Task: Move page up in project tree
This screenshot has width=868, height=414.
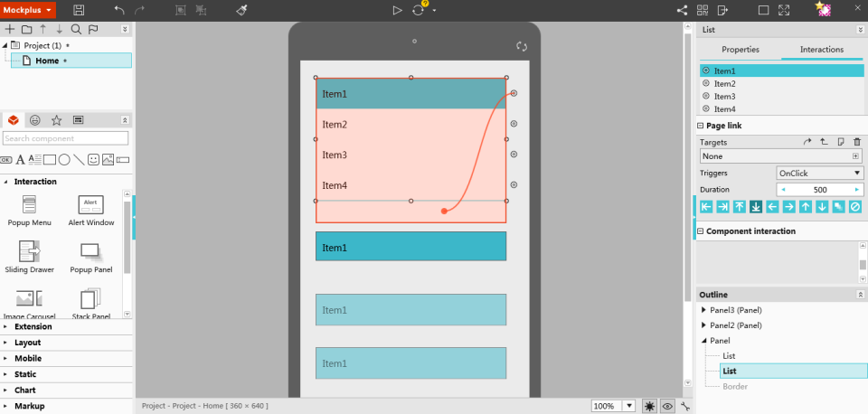Action: pyautogui.click(x=42, y=29)
